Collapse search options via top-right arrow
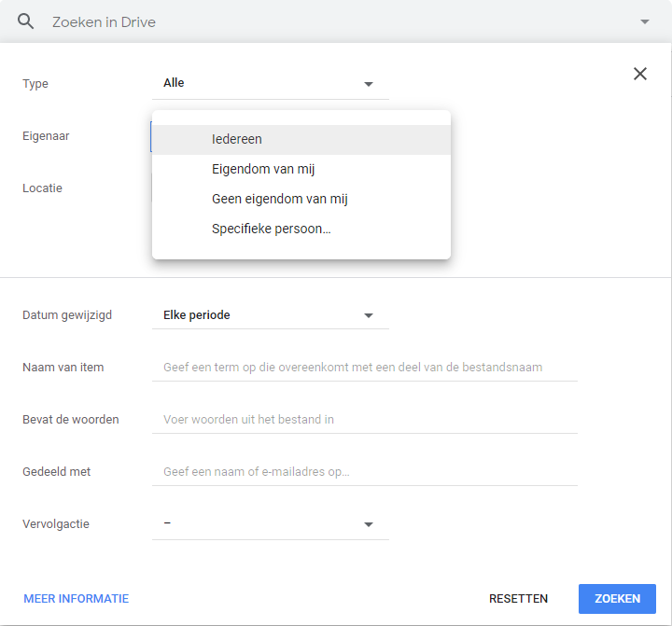Screen dimensions: 672x626 coord(645,21)
